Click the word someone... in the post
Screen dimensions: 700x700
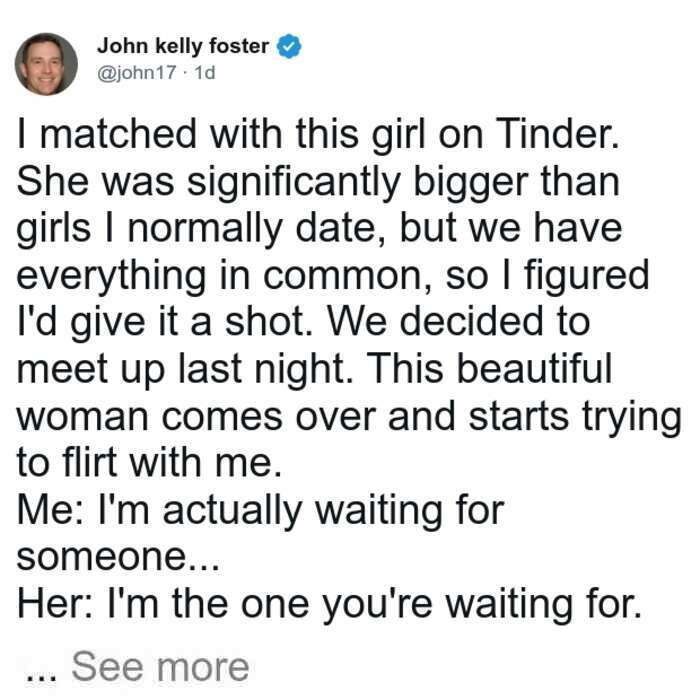(118, 558)
